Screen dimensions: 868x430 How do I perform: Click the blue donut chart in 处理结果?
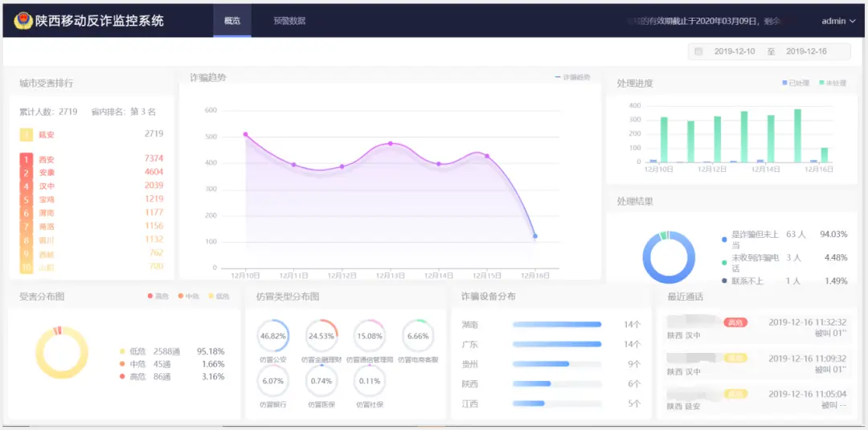click(x=669, y=257)
